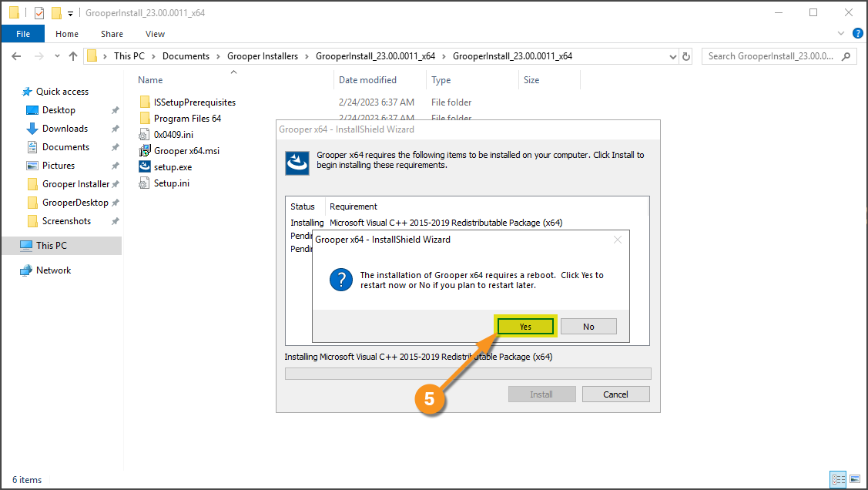The image size is (868, 490).
Task: Sort by Date modified column
Action: point(367,80)
